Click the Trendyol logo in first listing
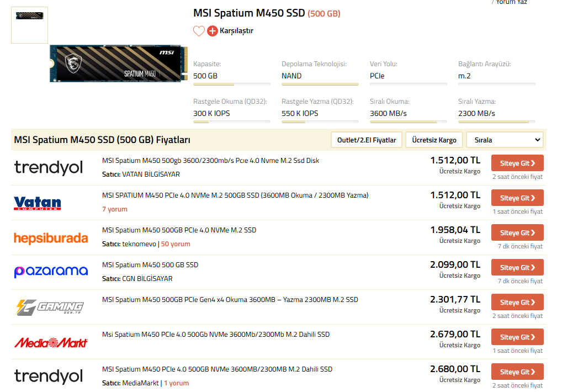The width and height of the screenshot is (578, 392). click(x=49, y=167)
